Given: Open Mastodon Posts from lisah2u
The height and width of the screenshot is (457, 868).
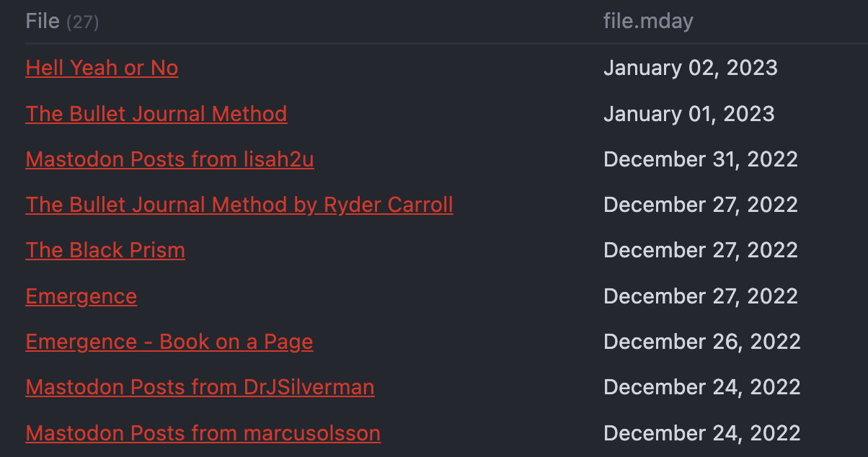Looking at the screenshot, I should tap(169, 159).
